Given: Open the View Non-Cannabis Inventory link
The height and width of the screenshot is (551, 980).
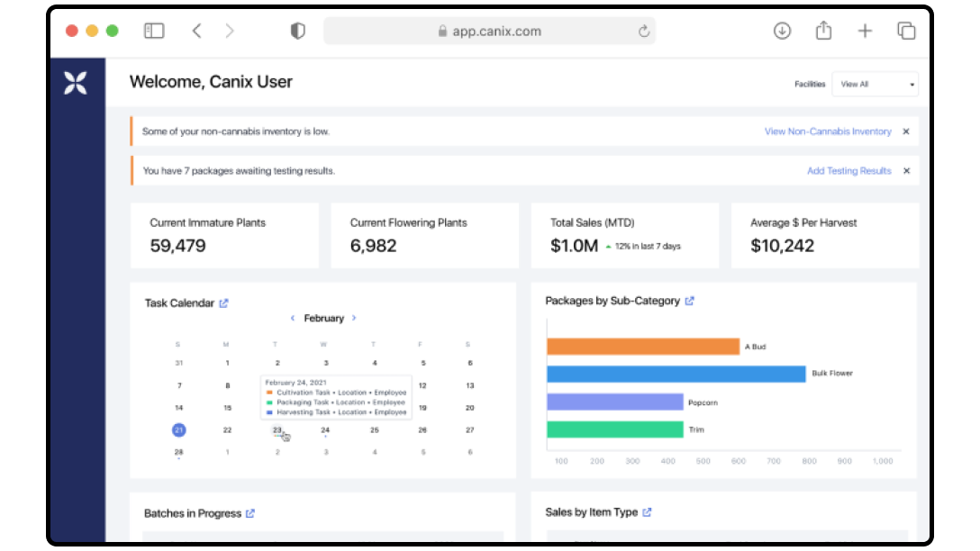Looking at the screenshot, I should [x=828, y=131].
